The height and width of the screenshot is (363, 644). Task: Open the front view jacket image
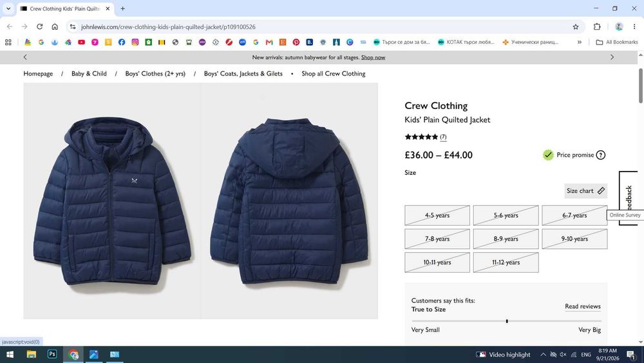click(x=111, y=201)
